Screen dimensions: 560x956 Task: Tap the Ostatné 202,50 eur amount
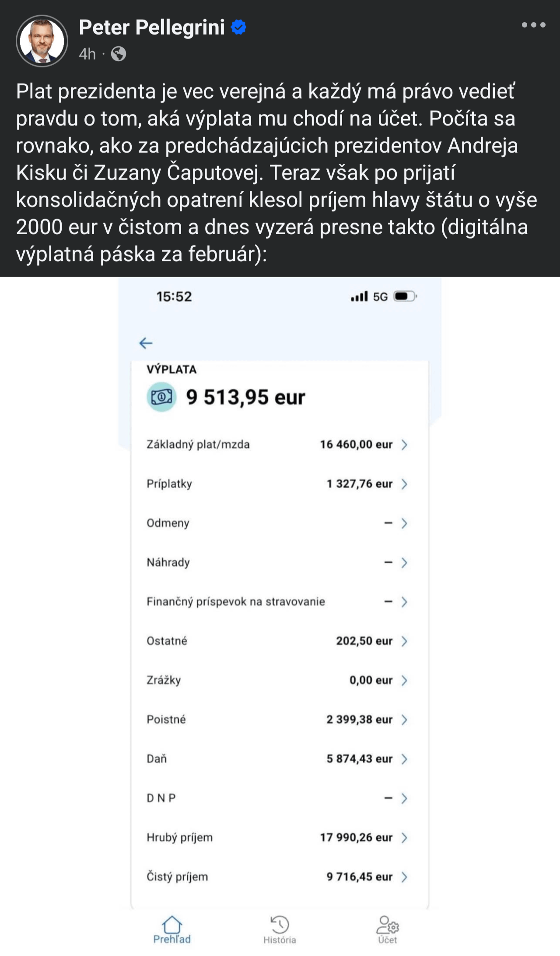[x=364, y=641]
